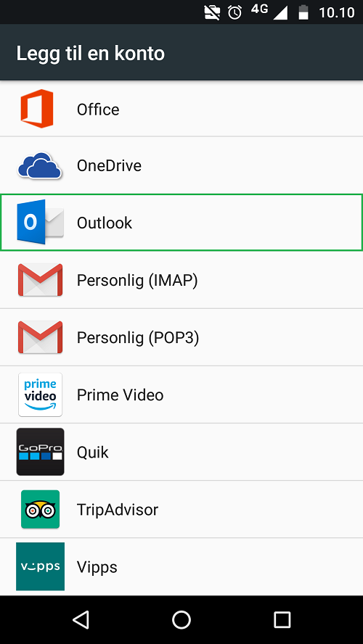The width and height of the screenshot is (363, 644).
Task: Tap the work profile off status icon
Action: point(213,12)
